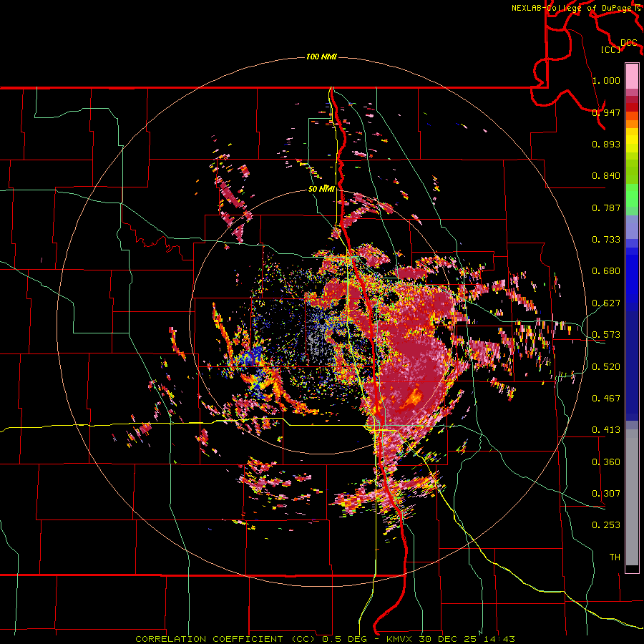Click the 0.520 scale value
This screenshot has width=644, height=644.
606,367
